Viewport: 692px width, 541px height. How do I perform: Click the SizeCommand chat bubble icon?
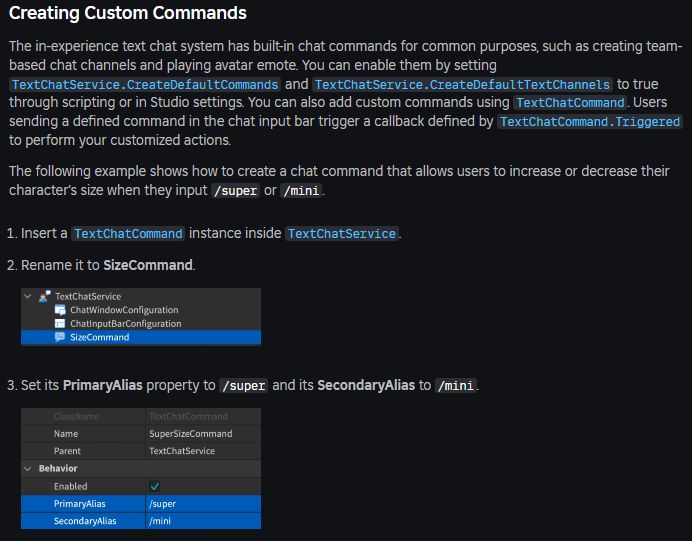pos(60,337)
